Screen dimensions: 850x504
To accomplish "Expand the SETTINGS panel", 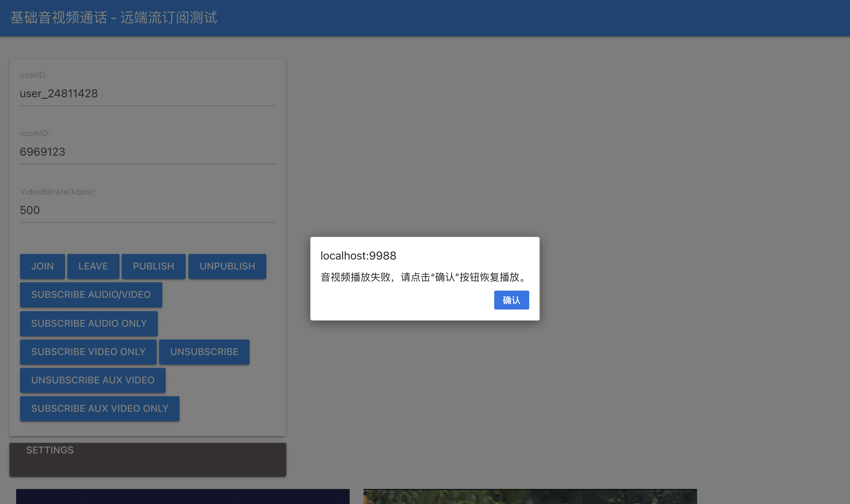I will tap(50, 450).
